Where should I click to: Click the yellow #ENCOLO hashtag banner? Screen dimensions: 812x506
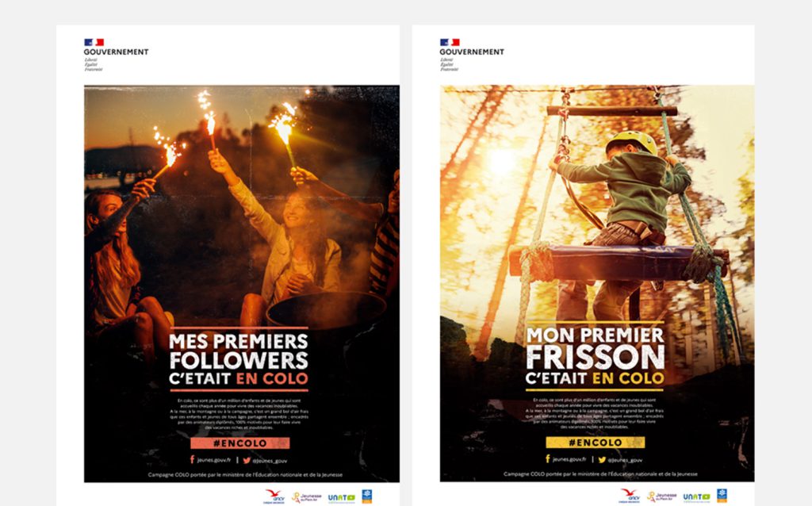[595, 443]
